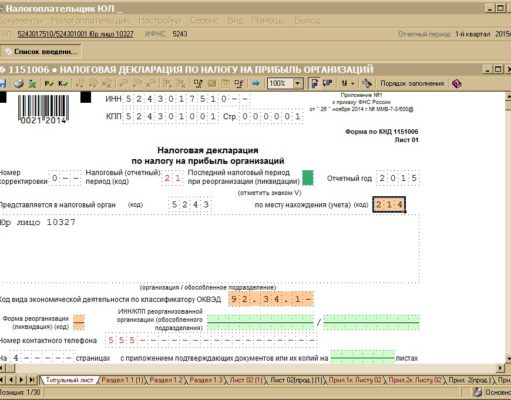Screen dimensions: 511x400
Task: Click the blue right-arrow toolbar icon
Action: tap(256, 83)
